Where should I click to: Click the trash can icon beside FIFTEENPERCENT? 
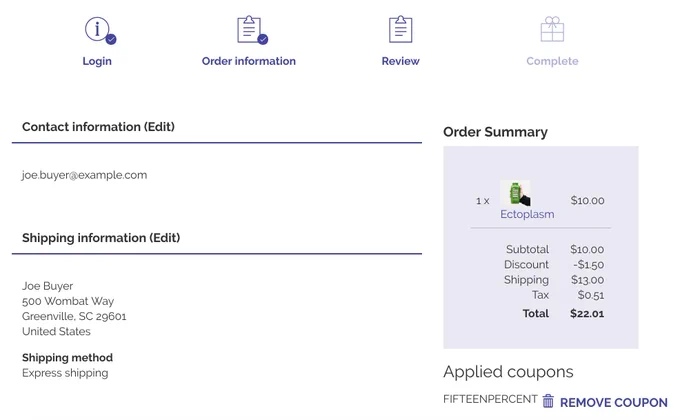[x=548, y=401]
